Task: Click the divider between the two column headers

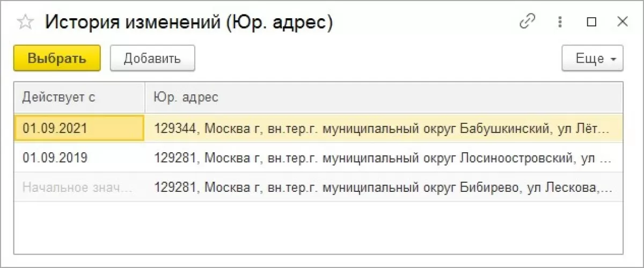Action: (x=145, y=97)
